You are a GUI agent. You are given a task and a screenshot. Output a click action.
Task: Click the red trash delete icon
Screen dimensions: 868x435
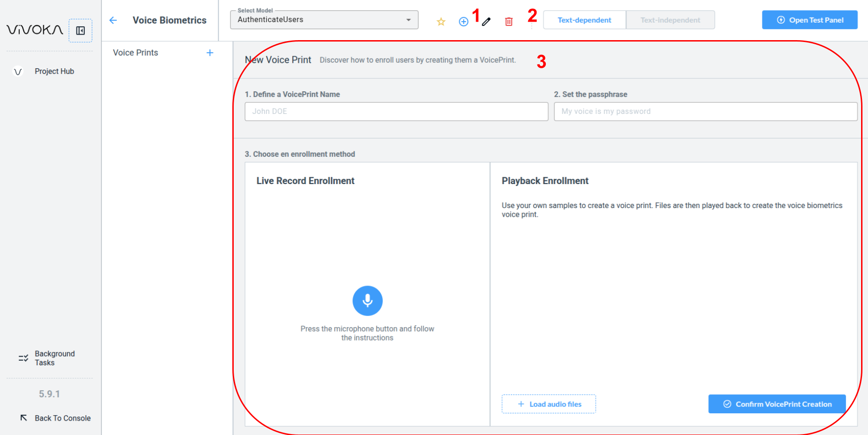pos(509,22)
